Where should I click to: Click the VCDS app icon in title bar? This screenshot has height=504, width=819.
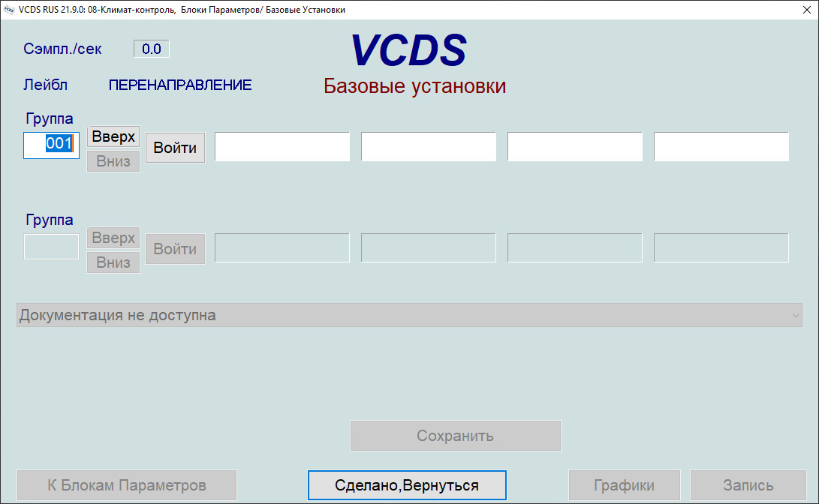click(x=9, y=10)
